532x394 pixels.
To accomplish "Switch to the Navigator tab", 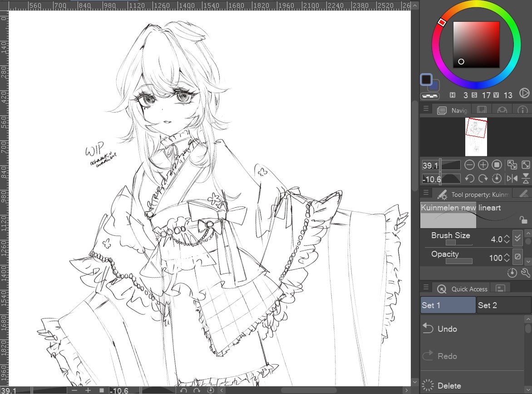I will [x=453, y=110].
